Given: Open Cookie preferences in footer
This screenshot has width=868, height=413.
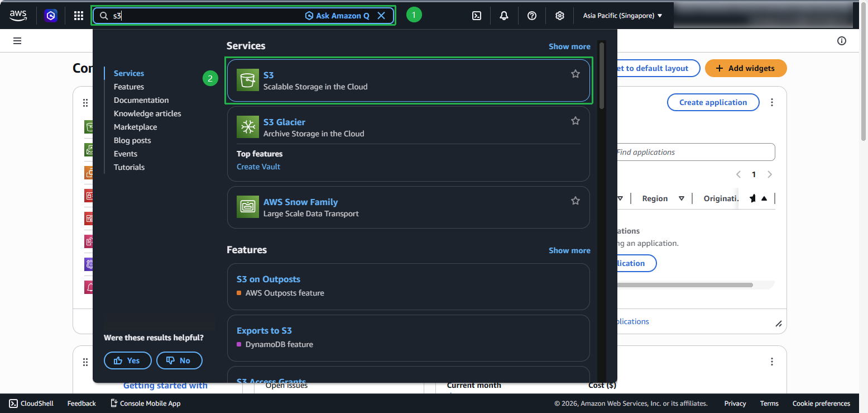Looking at the screenshot, I should pyautogui.click(x=821, y=403).
